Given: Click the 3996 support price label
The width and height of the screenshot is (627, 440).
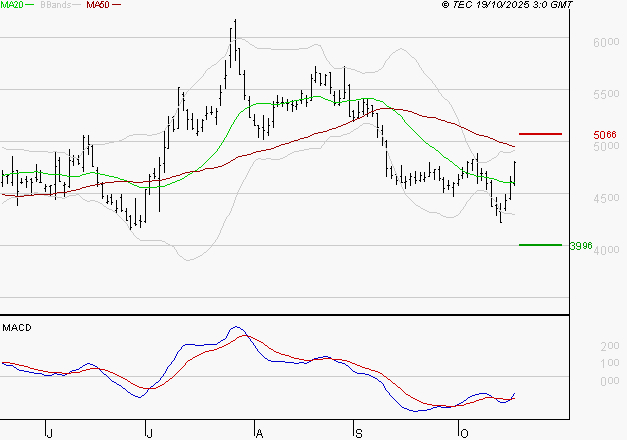Looking at the screenshot, I should pos(580,246).
